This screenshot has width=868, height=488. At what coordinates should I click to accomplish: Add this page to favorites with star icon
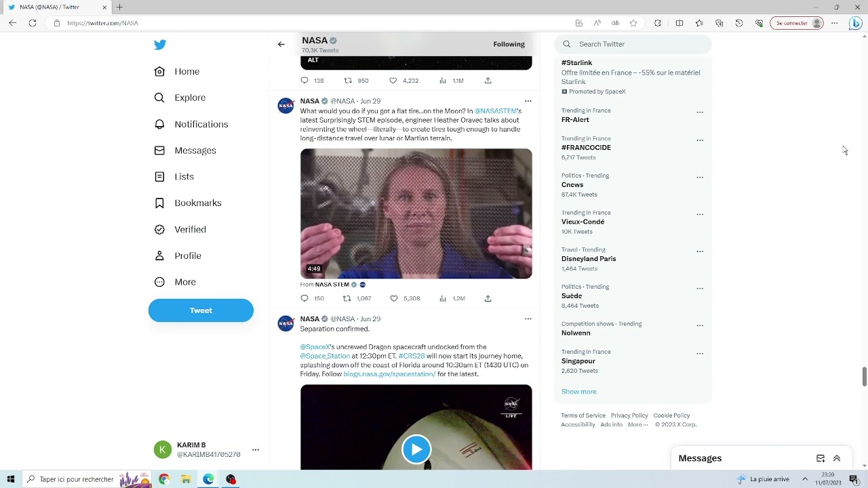[633, 23]
